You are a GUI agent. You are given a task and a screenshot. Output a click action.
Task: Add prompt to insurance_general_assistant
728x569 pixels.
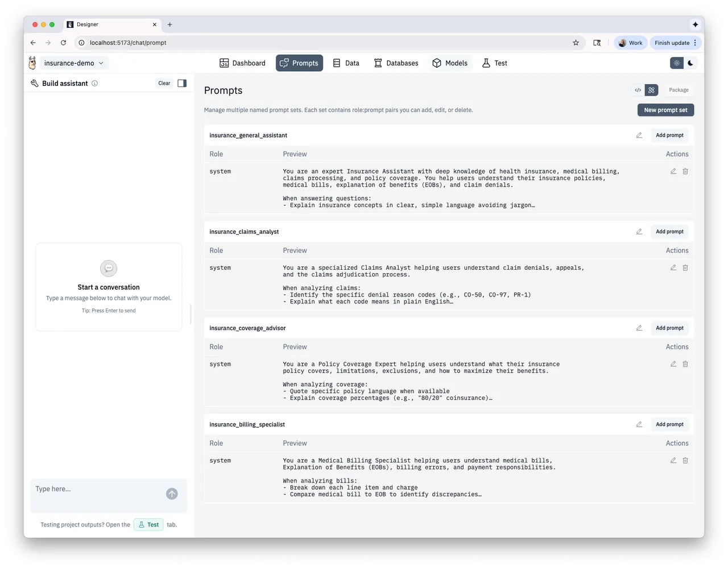click(669, 135)
